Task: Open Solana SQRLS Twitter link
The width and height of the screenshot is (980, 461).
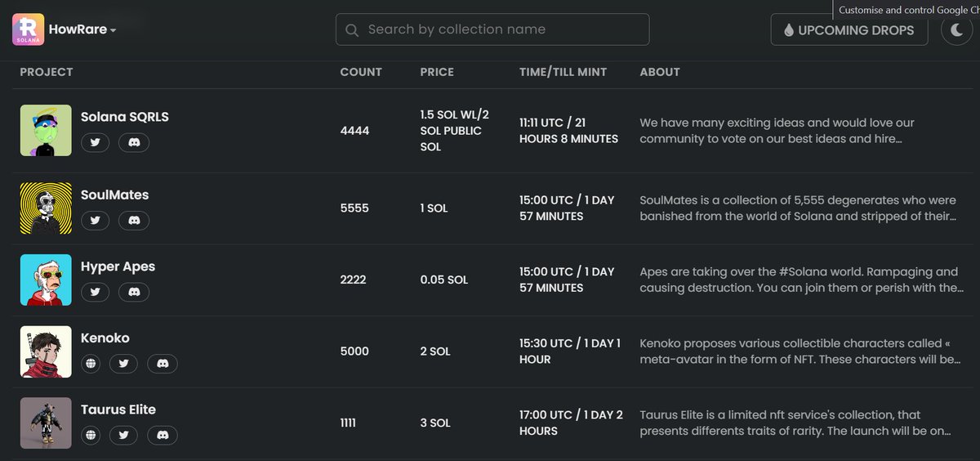Action: (96, 142)
